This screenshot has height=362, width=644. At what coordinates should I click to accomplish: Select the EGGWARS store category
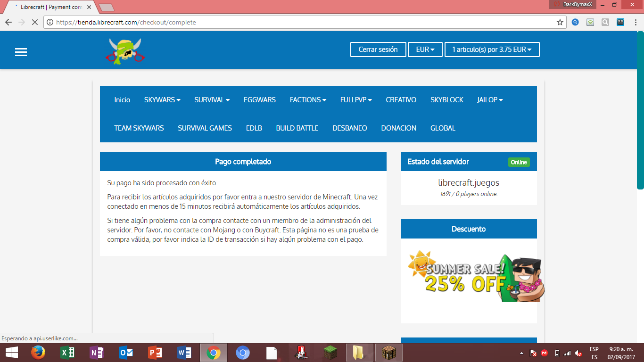pyautogui.click(x=259, y=100)
